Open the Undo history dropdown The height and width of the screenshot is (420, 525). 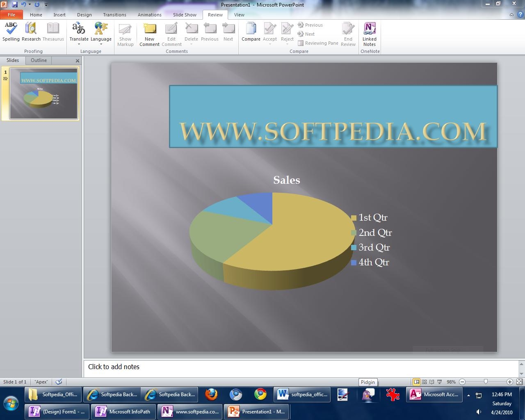[30, 5]
